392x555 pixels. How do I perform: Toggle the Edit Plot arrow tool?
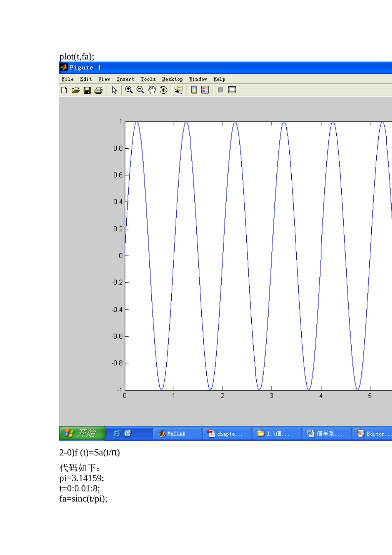[x=114, y=90]
